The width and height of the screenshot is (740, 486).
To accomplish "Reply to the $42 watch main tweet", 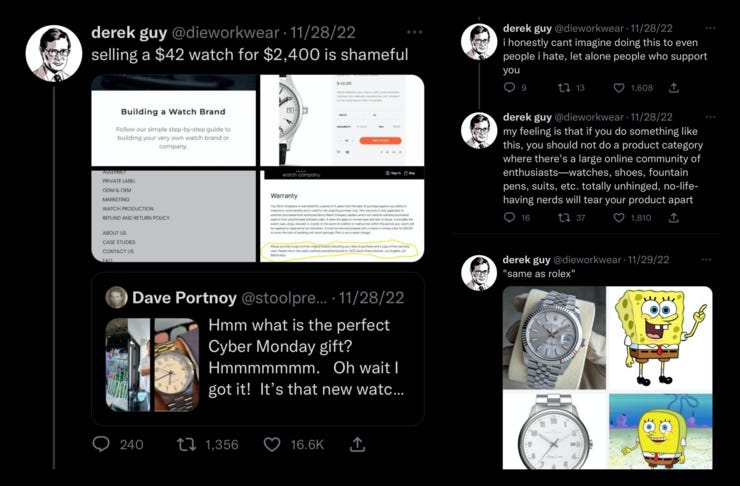I will tap(101, 444).
